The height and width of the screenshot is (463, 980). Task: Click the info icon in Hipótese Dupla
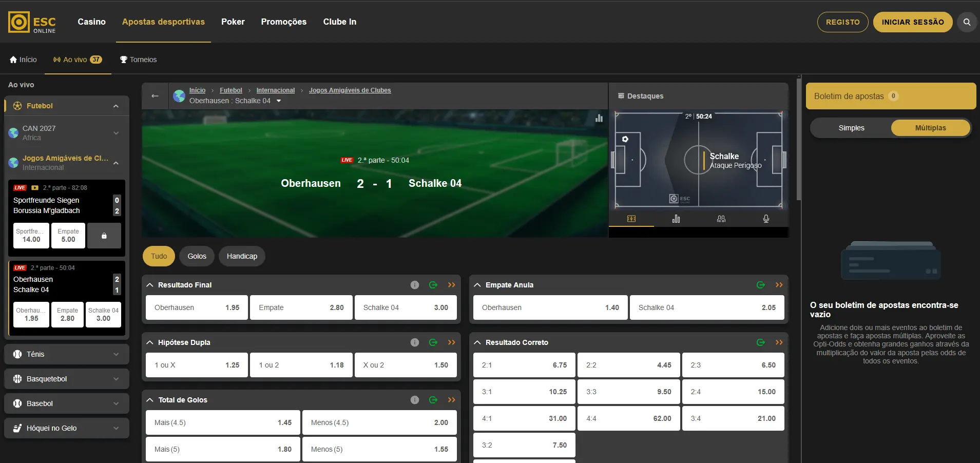[x=415, y=342]
